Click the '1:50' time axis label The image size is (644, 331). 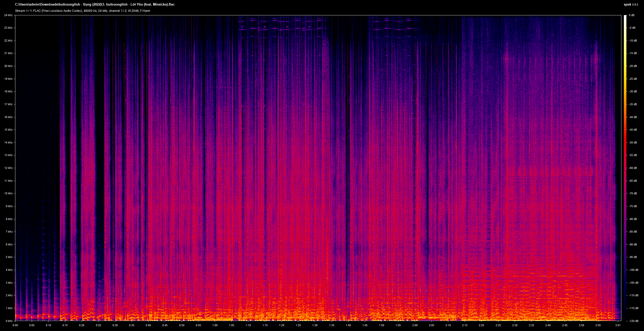(x=382, y=325)
